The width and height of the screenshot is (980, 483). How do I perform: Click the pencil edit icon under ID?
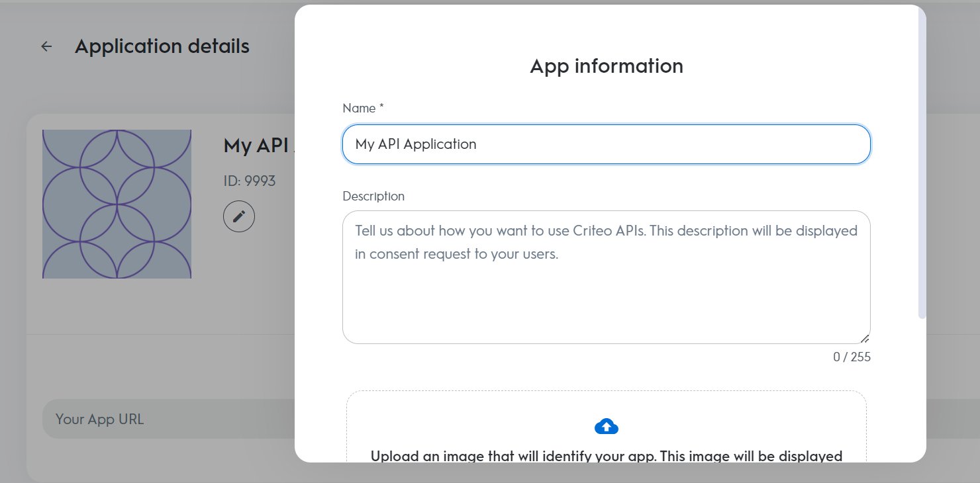point(239,216)
